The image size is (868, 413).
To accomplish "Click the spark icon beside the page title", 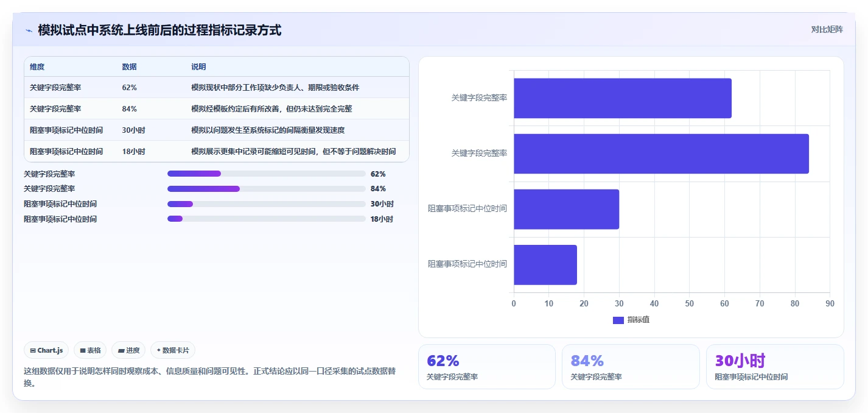I will click(x=29, y=30).
